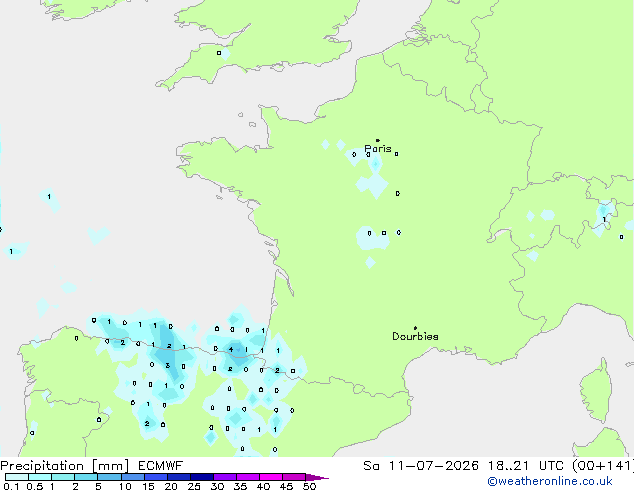Viewport: 634px width, 490px height.
Task: Click the Dourbies city label
Action: coord(415,336)
